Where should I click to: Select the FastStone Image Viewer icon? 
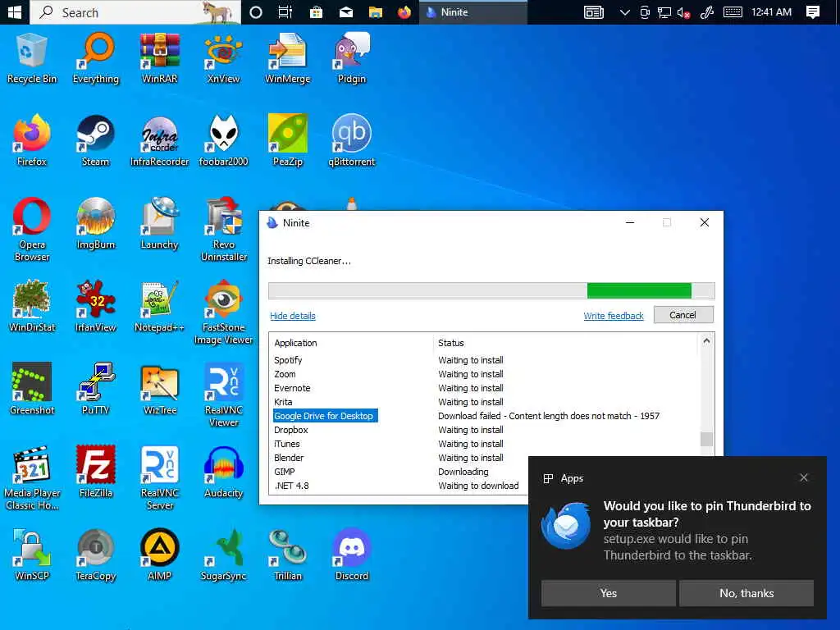223,313
